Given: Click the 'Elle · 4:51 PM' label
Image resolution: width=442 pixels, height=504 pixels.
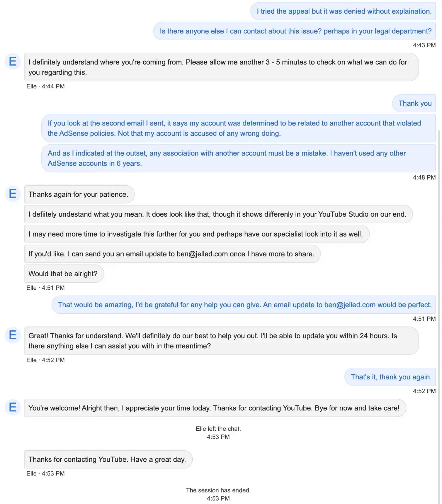Looking at the screenshot, I should (45, 288).
